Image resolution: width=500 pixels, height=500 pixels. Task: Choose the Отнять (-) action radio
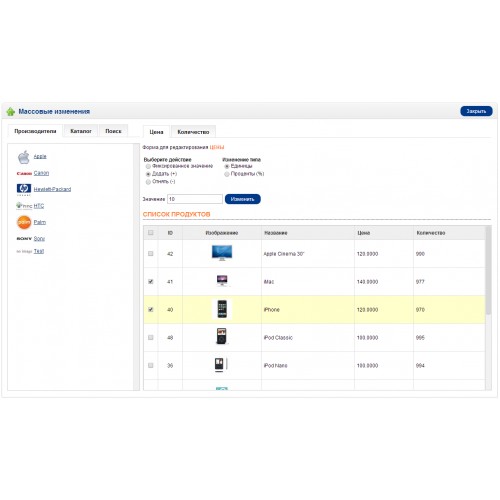148,182
